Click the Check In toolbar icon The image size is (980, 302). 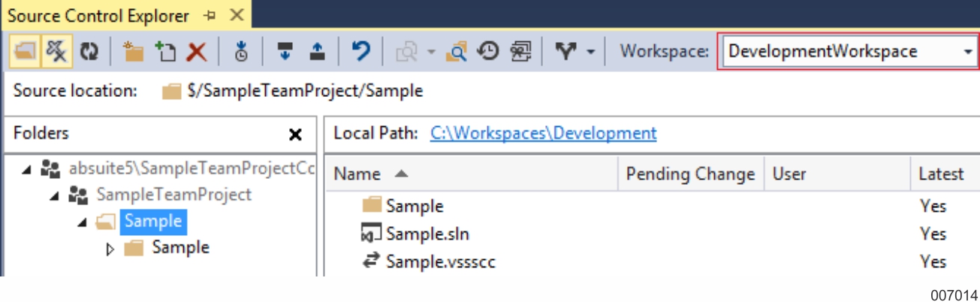317,51
